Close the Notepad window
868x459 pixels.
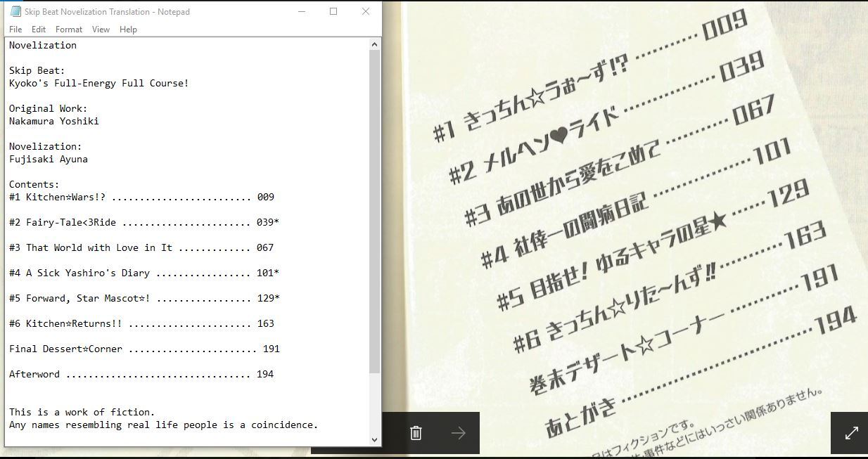(366, 11)
